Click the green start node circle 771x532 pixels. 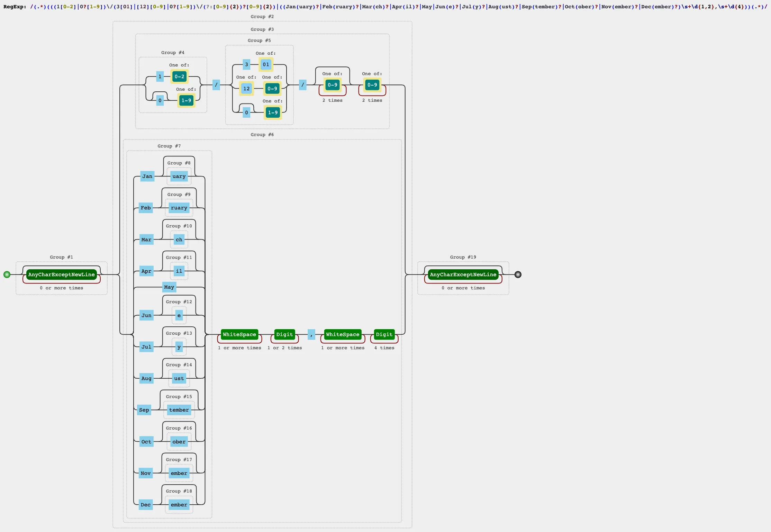[x=7, y=274]
